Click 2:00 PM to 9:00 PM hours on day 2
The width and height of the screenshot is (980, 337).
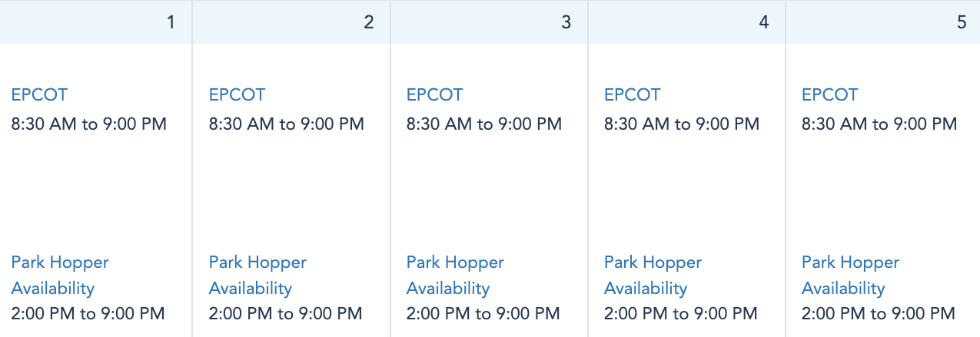pyautogui.click(x=285, y=314)
